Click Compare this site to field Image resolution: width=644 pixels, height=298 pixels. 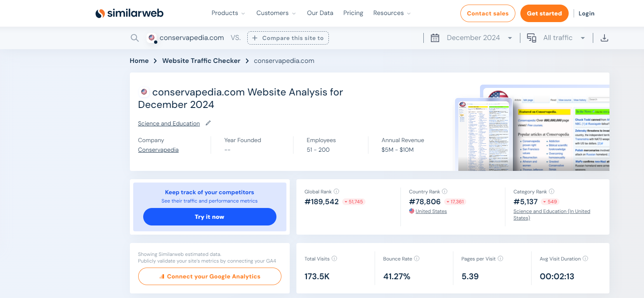[288, 38]
